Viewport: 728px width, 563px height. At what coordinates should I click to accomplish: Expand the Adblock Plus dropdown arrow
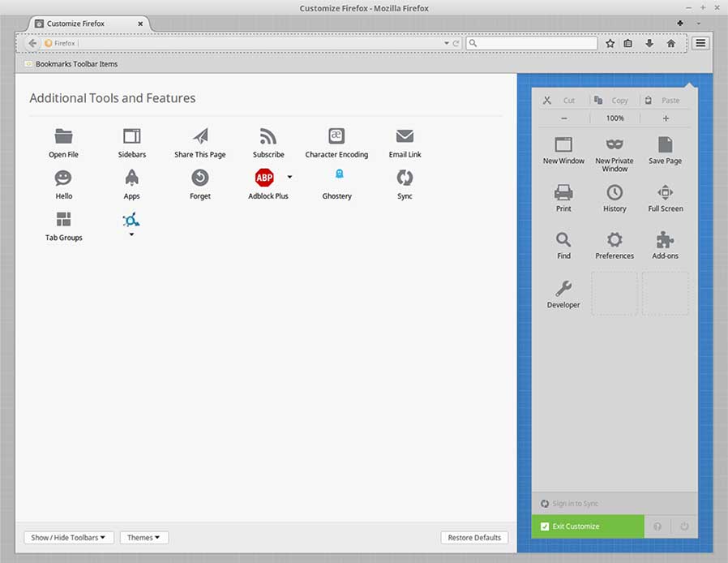click(x=289, y=177)
